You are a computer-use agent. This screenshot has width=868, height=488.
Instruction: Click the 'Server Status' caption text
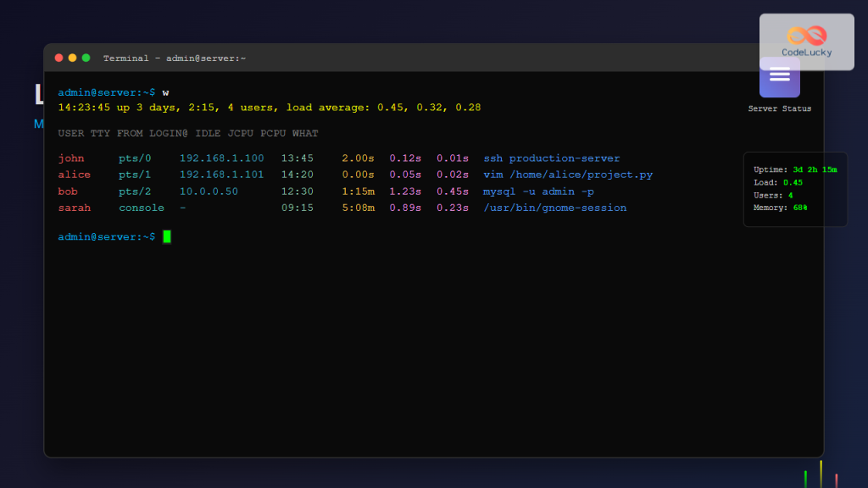779,108
